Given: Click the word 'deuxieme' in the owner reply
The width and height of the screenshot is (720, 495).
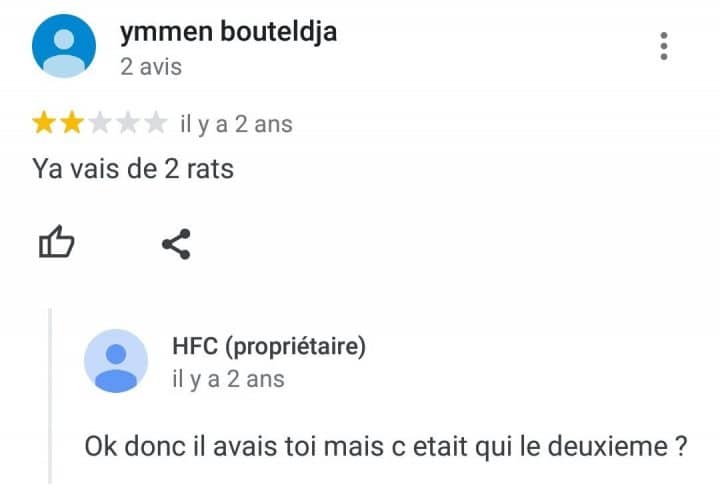Looking at the screenshot, I should coord(608,446).
